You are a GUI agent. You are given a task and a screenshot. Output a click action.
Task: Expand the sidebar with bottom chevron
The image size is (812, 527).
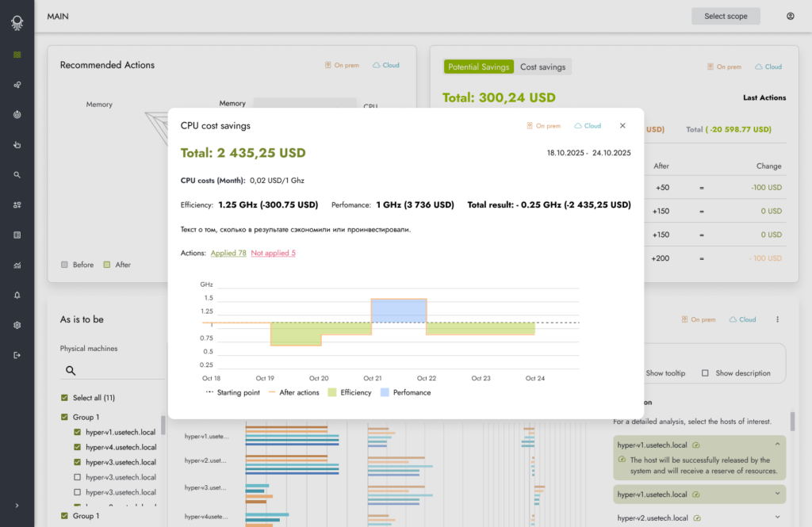click(x=17, y=506)
